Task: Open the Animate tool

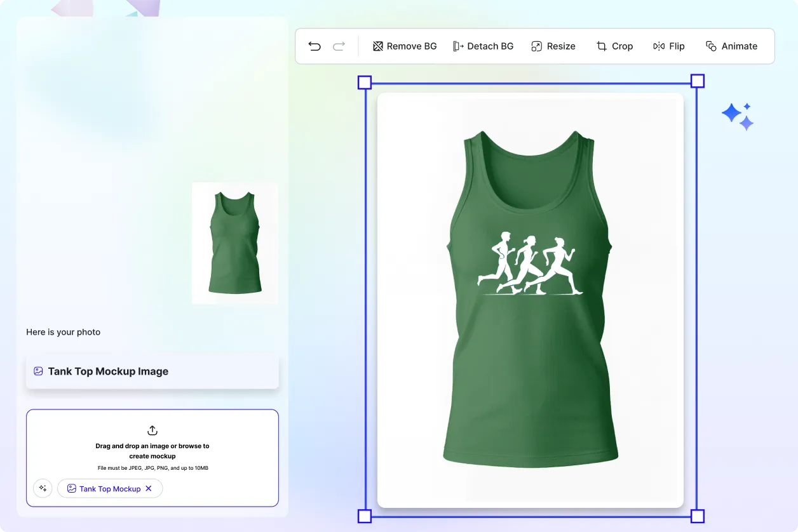Action: pos(731,46)
